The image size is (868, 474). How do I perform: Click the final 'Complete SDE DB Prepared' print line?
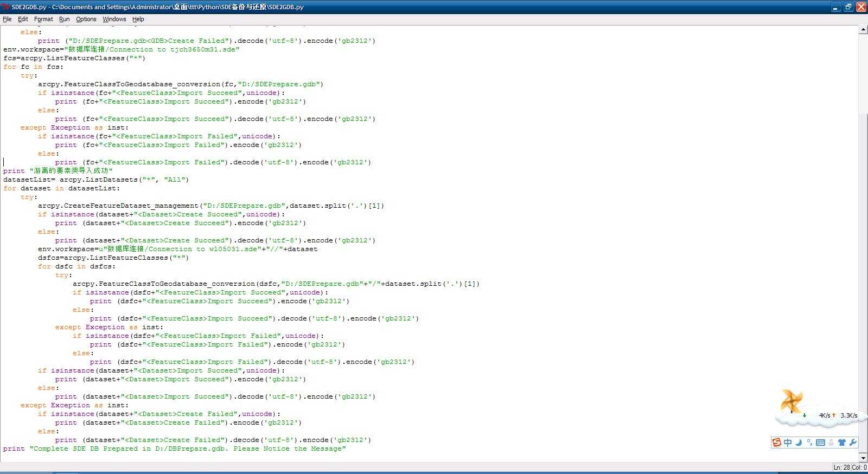coord(175,449)
